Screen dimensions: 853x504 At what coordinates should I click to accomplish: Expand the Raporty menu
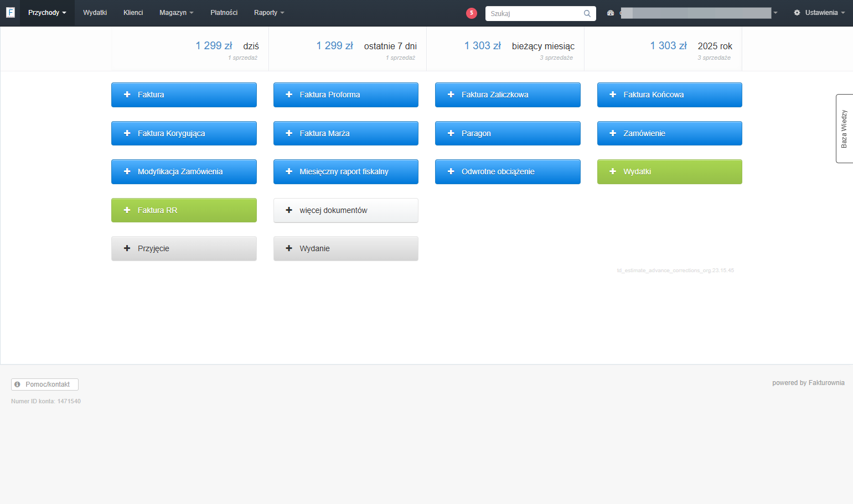point(269,13)
